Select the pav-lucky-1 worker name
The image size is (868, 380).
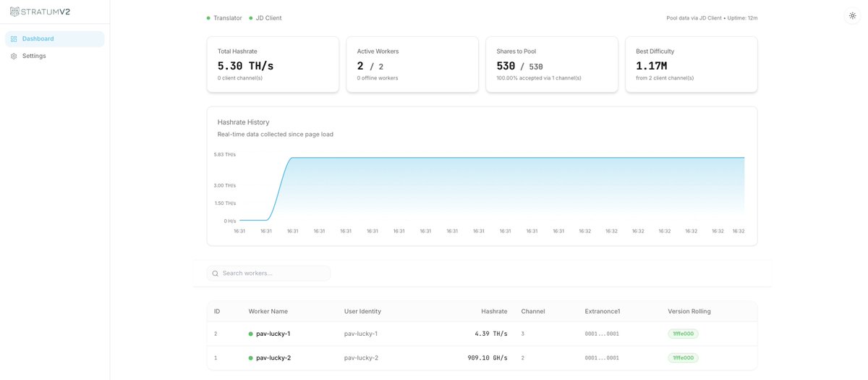[273, 334]
